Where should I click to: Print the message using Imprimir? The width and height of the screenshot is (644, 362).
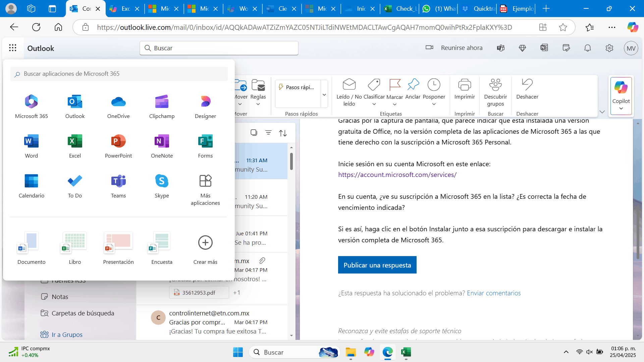pyautogui.click(x=464, y=89)
